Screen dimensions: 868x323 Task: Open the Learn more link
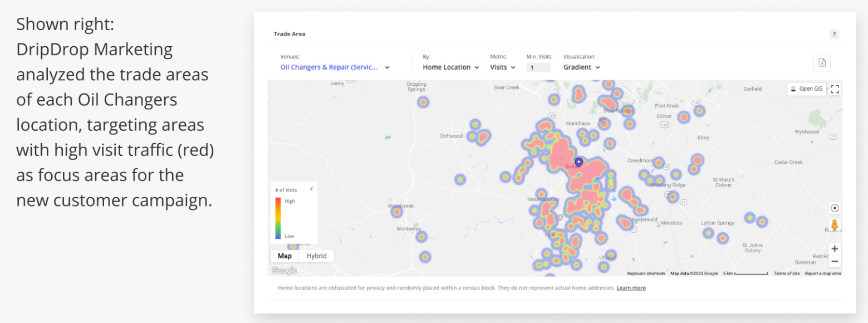pyautogui.click(x=631, y=288)
